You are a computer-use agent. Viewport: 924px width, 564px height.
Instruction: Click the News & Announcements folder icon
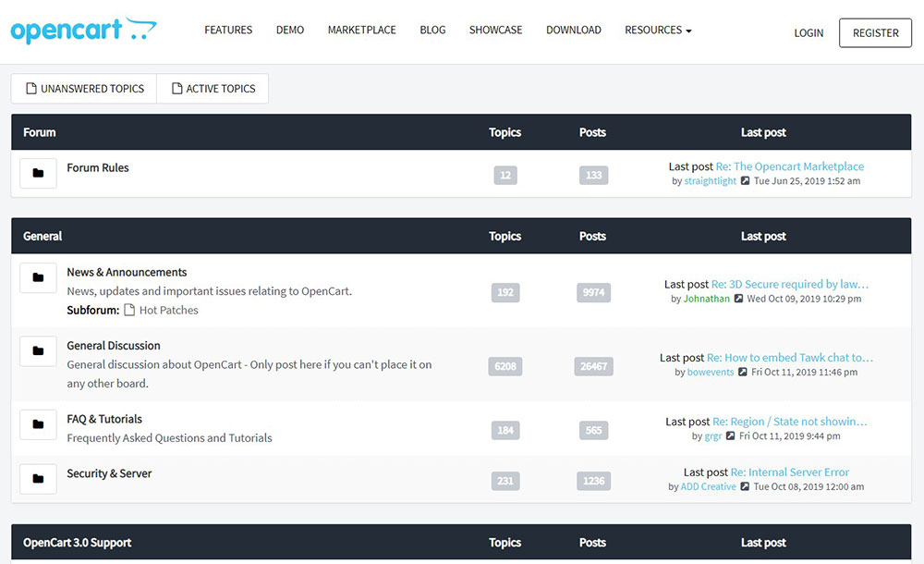point(38,278)
